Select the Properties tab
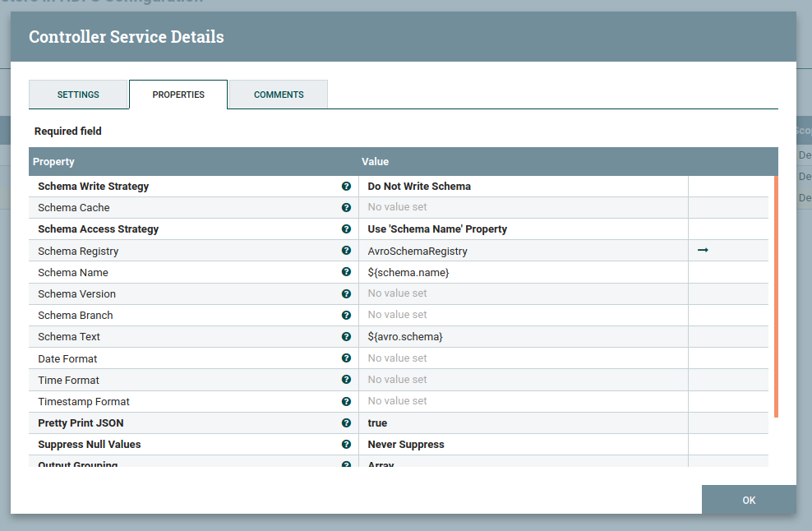The image size is (812, 531). [x=178, y=95]
